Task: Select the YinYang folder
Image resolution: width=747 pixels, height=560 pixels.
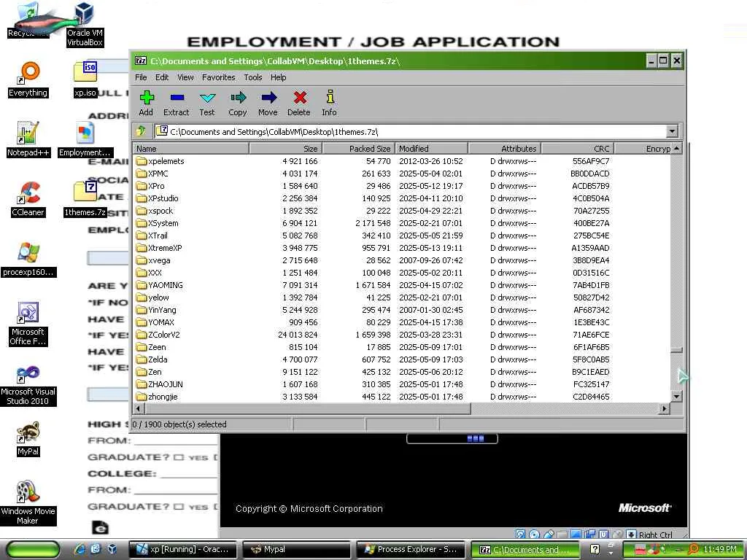Action: [x=402, y=309]
